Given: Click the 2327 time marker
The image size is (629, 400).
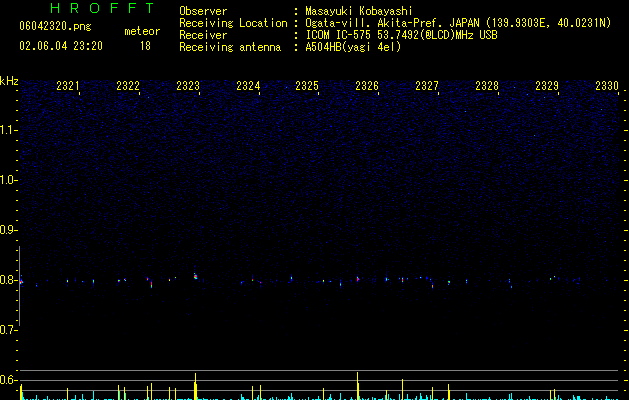Looking at the screenshot, I should (427, 86).
